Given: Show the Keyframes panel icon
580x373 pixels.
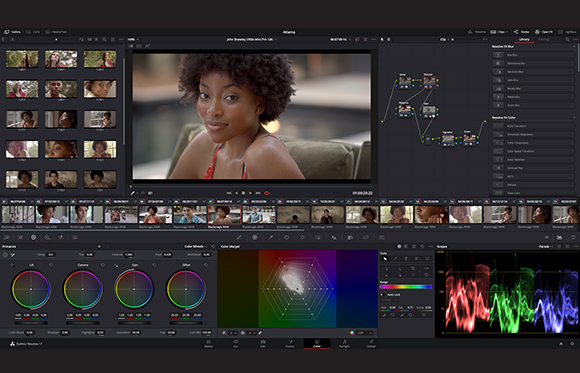Looking at the screenshot, I should click(546, 237).
